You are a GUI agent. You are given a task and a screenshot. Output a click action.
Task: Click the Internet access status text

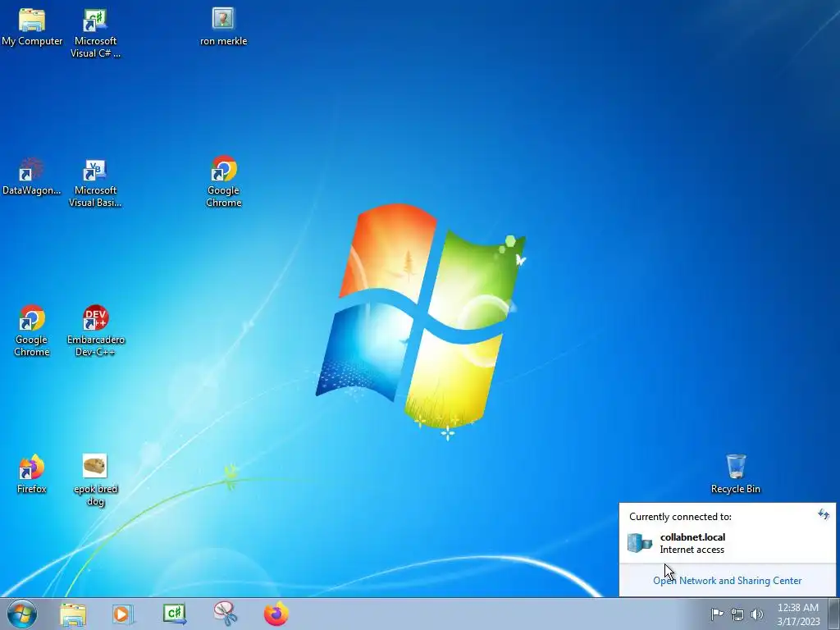692,550
